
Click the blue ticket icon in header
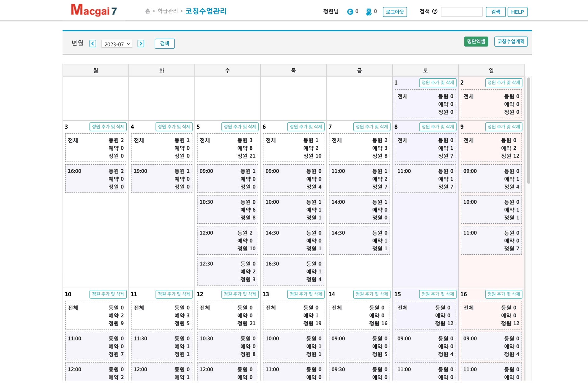click(x=369, y=12)
